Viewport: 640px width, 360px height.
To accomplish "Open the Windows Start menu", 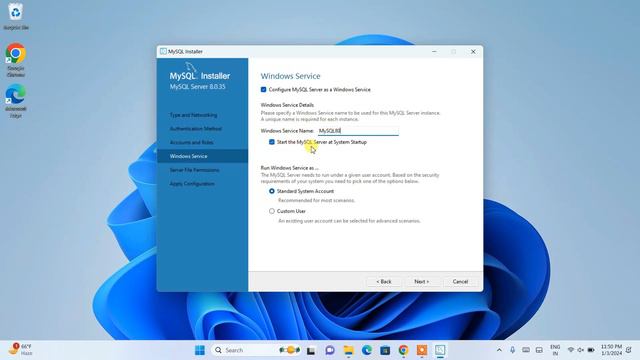I will (200, 350).
